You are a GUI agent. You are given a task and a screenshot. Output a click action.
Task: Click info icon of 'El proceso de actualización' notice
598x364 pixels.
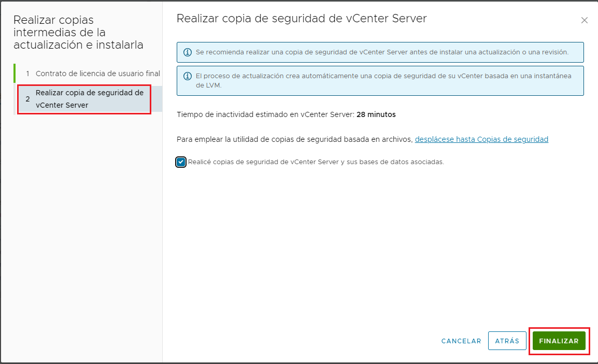[188, 76]
